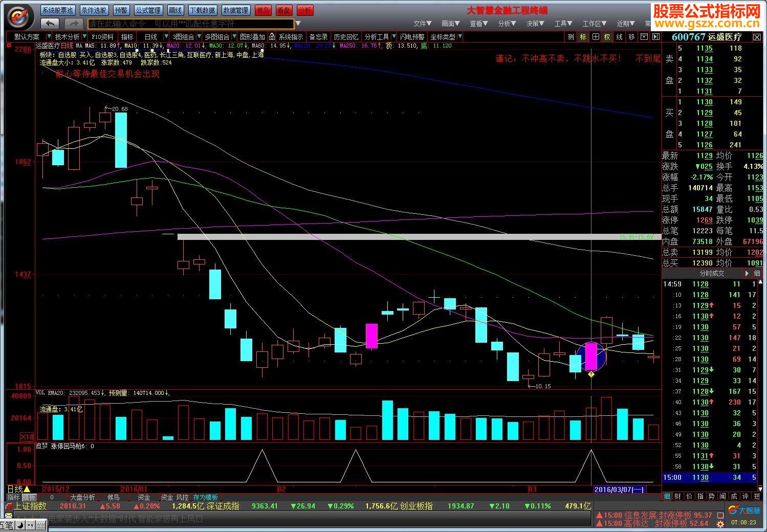Toggle the crosshair grid icon
Screen dimensions: 767x532
coord(595,37)
